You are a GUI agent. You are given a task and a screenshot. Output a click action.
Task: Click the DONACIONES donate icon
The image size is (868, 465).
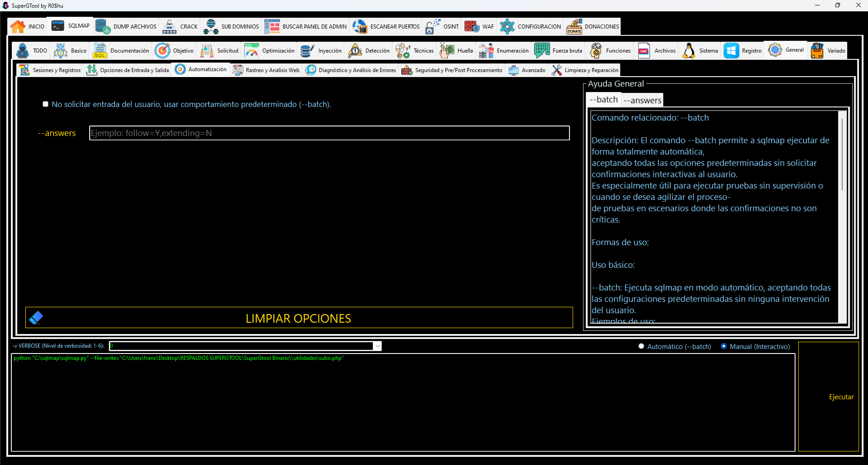[x=574, y=26]
